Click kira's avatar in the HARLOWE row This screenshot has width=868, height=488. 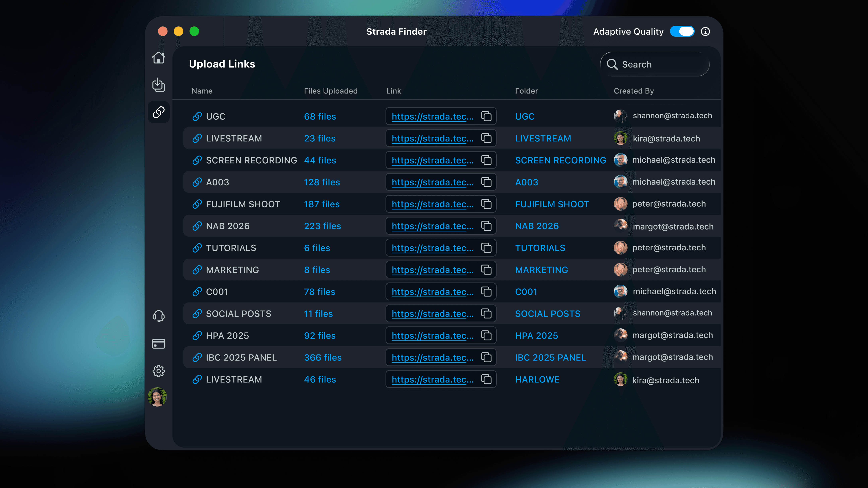(620, 379)
